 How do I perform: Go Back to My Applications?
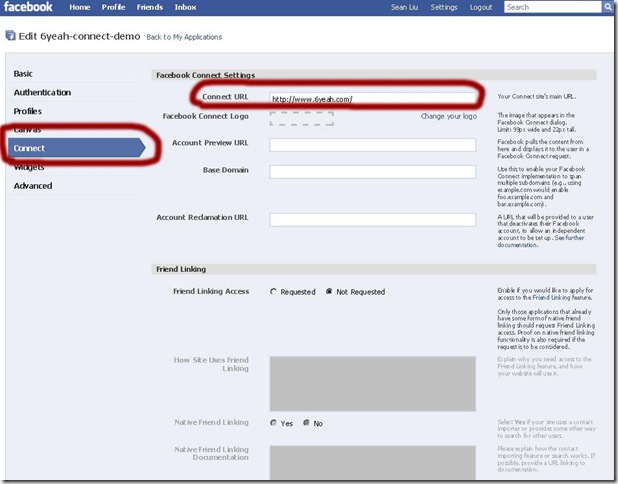pyautogui.click(x=184, y=37)
